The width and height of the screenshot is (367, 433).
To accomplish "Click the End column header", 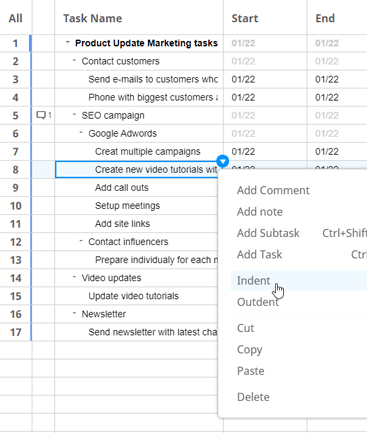I will 325,18.
